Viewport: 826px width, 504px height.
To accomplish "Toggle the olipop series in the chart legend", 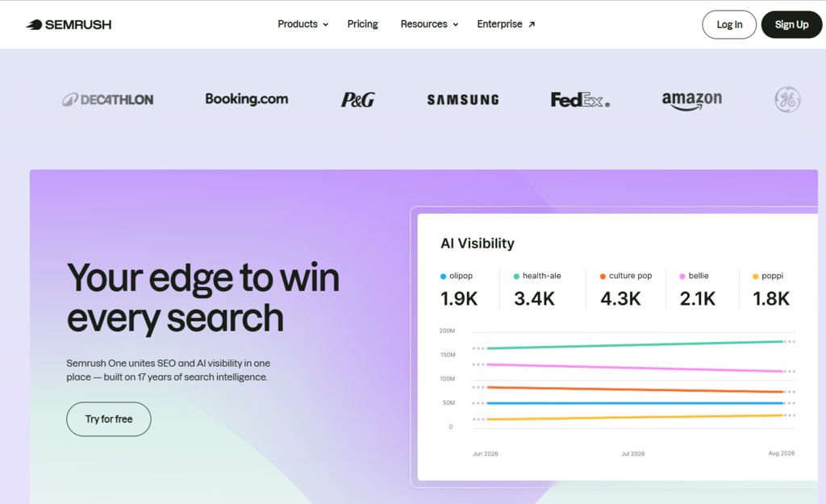I will (457, 275).
